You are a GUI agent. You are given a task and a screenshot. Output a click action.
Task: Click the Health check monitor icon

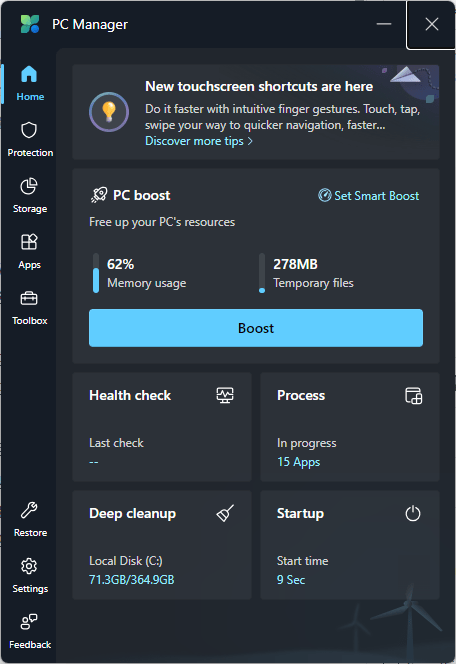click(x=225, y=396)
